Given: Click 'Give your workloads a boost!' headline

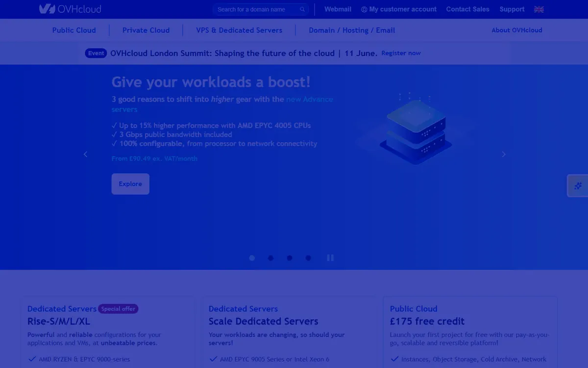Looking at the screenshot, I should coord(211,81).
